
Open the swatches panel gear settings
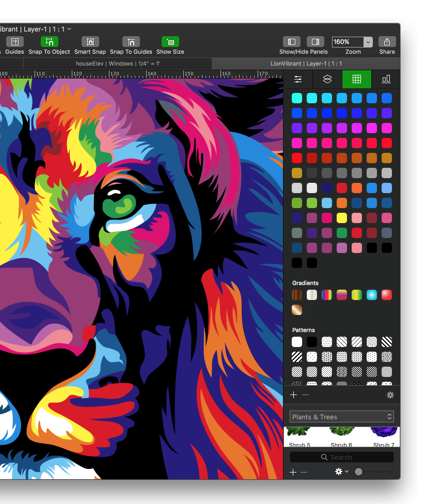(x=390, y=395)
